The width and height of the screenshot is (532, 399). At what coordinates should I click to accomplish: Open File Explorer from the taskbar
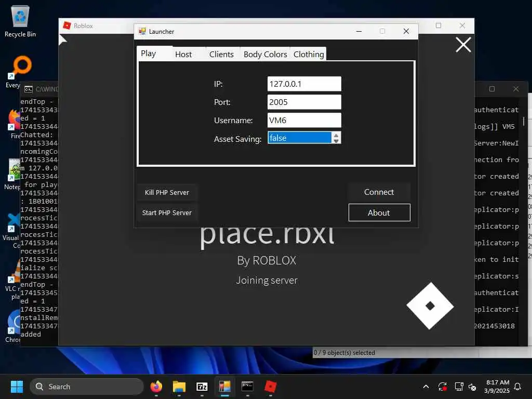point(179,387)
